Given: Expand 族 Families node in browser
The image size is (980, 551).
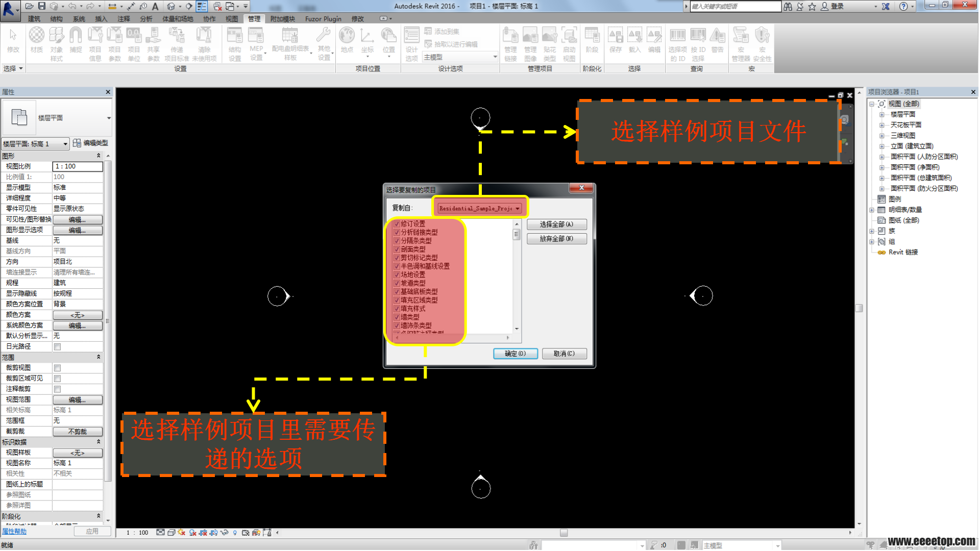Looking at the screenshot, I should click(872, 231).
